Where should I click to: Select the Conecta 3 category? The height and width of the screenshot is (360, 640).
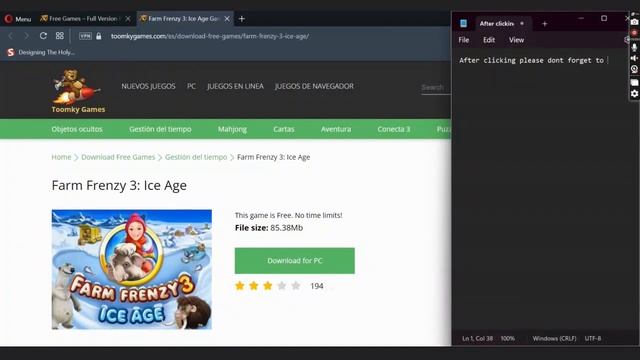click(x=393, y=129)
